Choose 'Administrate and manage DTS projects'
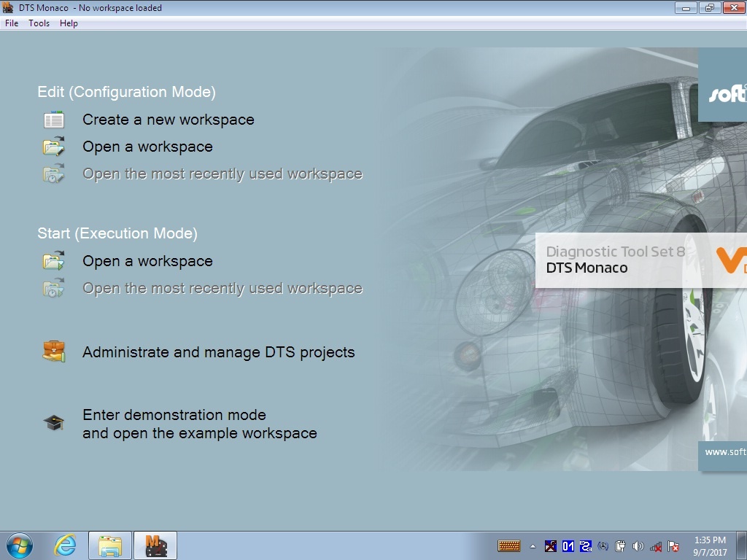The height and width of the screenshot is (560, 747). [218, 352]
